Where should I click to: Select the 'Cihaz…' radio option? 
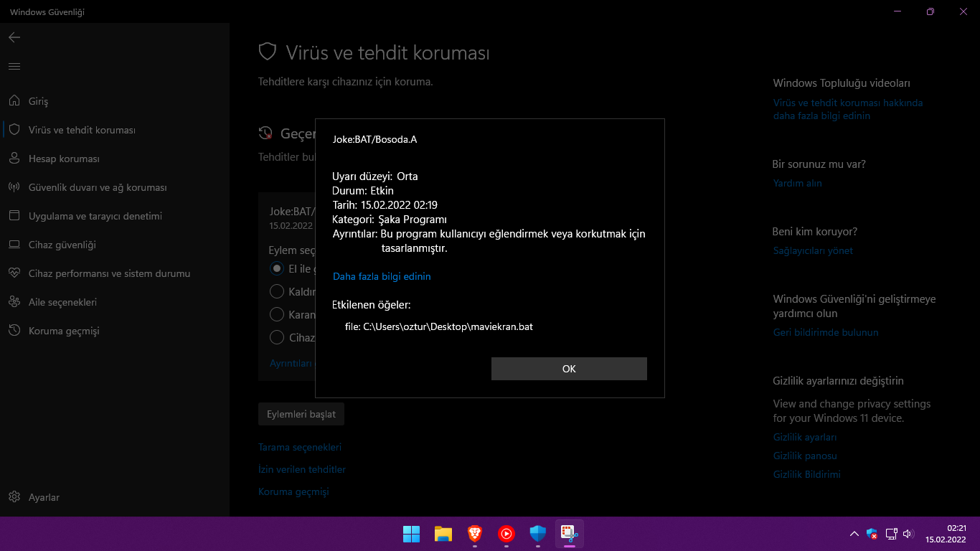click(x=277, y=337)
